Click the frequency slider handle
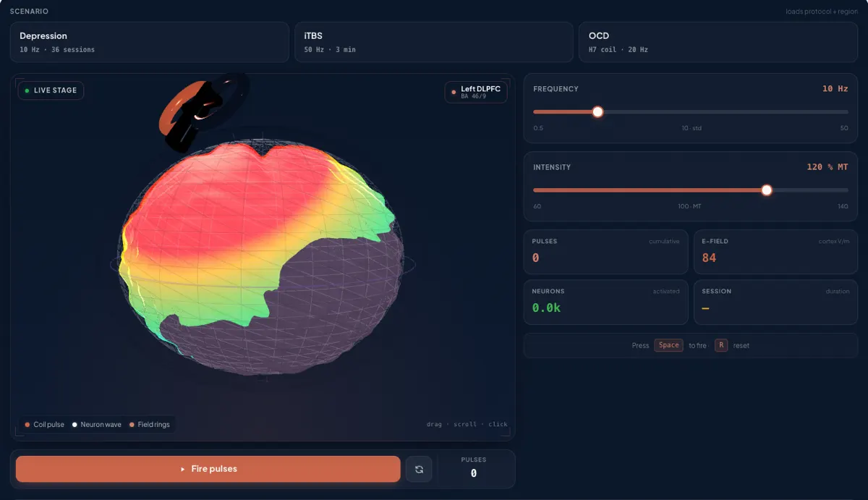 click(x=597, y=112)
